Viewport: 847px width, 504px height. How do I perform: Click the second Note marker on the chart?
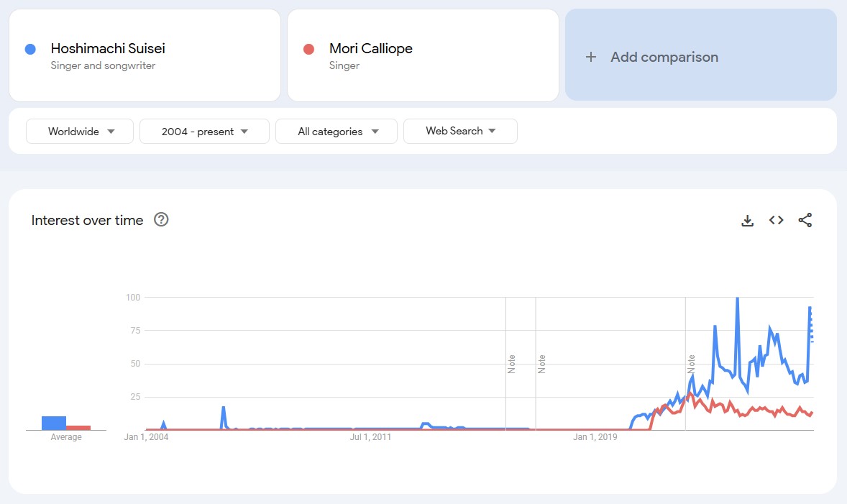pyautogui.click(x=542, y=364)
